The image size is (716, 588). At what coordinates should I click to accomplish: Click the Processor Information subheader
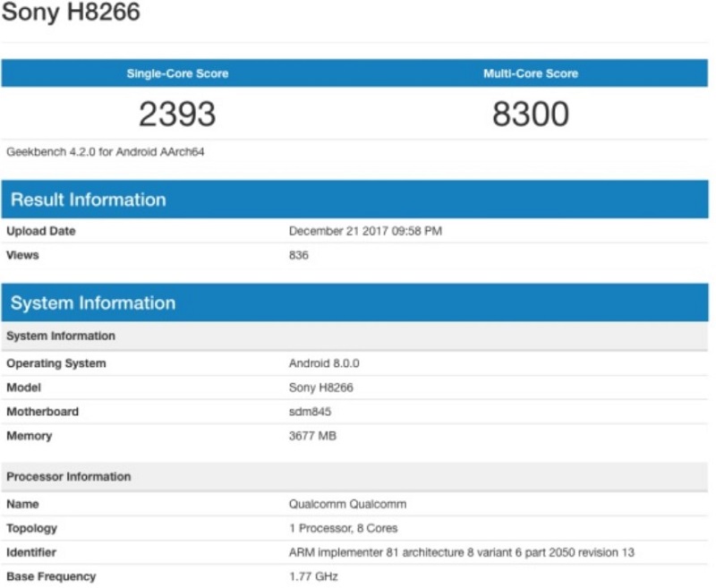(354, 477)
